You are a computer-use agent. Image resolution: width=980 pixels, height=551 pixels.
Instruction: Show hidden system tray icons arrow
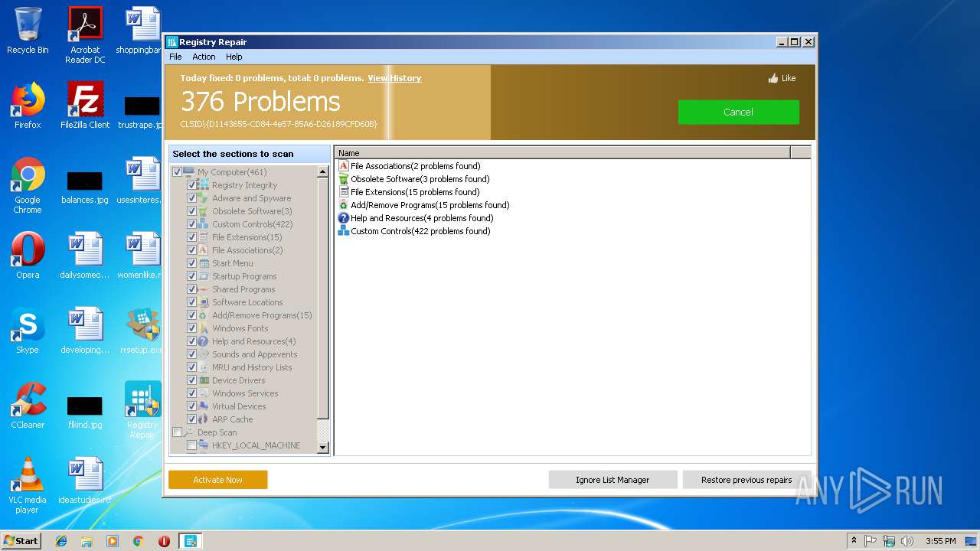[854, 541]
